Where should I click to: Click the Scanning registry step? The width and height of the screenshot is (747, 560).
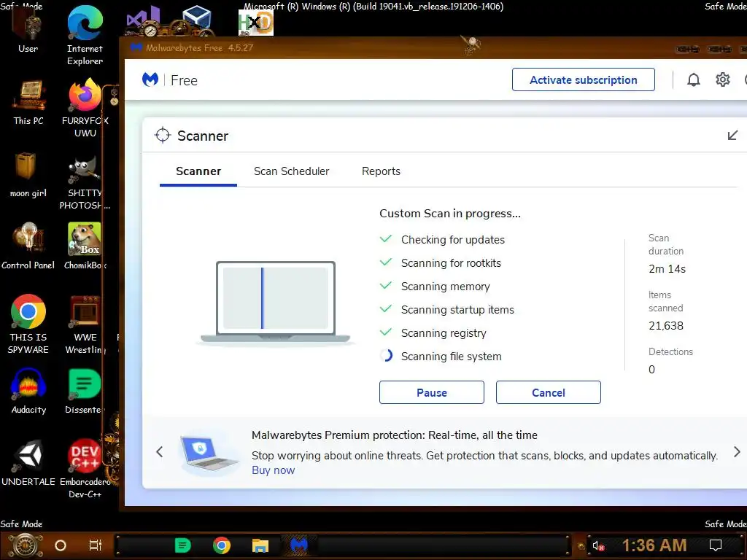point(444,332)
